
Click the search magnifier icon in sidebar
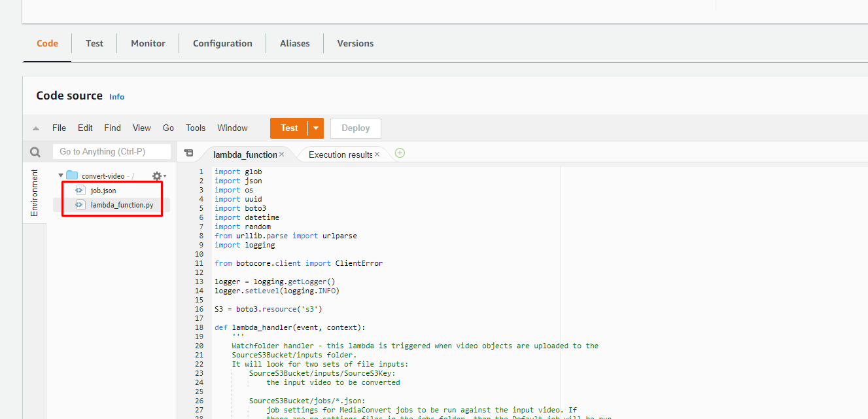[x=35, y=153]
